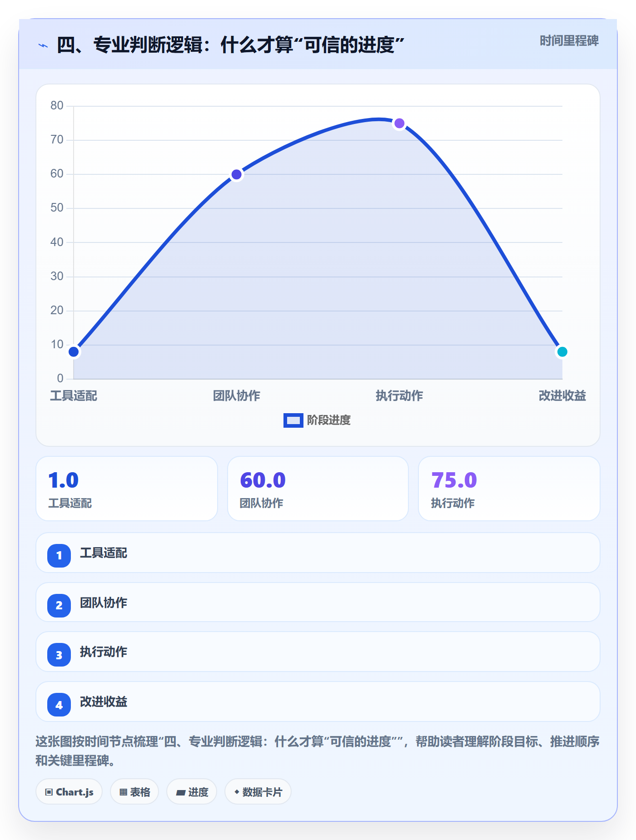Select the 团队协作 data point on chart
The width and height of the screenshot is (636, 840).
pyautogui.click(x=237, y=174)
